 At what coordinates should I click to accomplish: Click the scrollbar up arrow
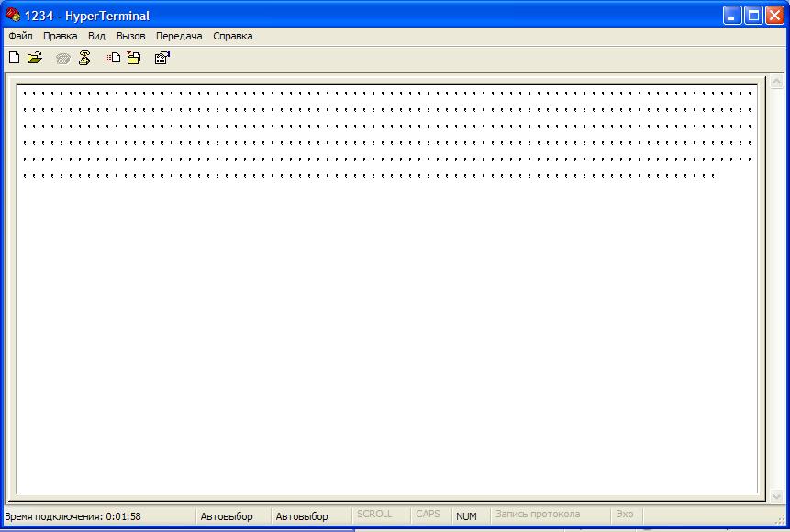coord(777,83)
